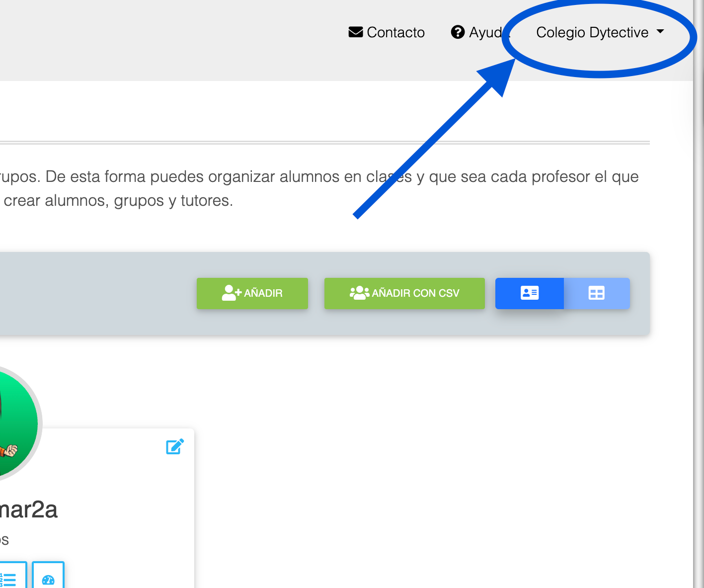Open the Ayuda help link
The height and width of the screenshot is (588, 704).
tap(480, 32)
